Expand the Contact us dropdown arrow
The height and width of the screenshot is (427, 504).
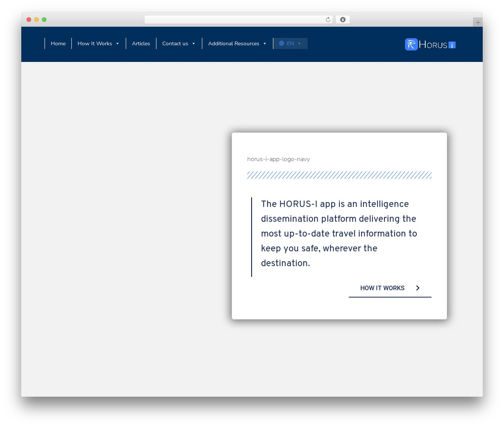pos(194,44)
